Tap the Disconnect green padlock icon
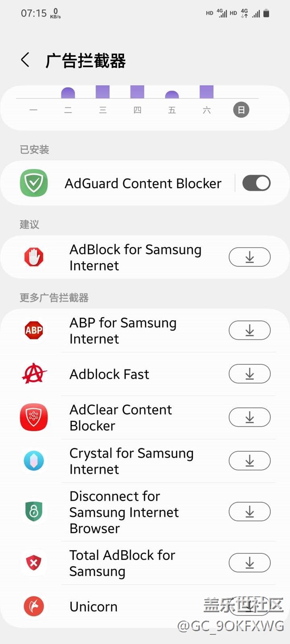Viewport: 290px width, 644px height. (x=34, y=512)
